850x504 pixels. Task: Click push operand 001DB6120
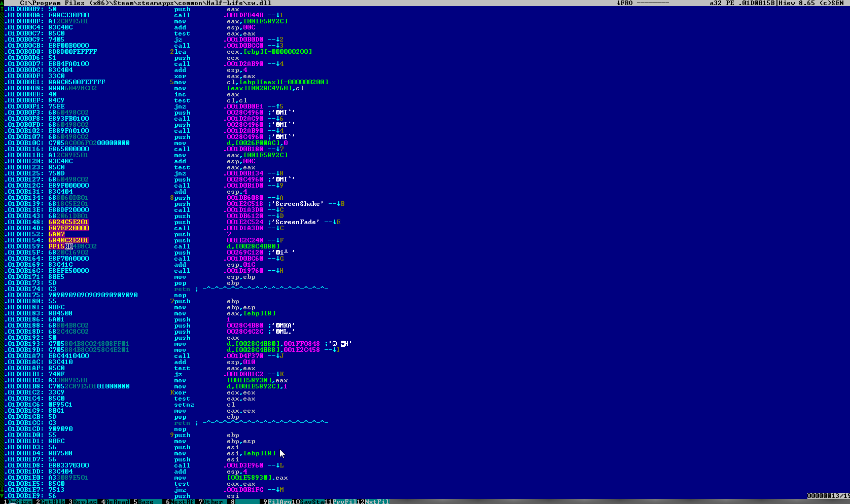click(245, 216)
